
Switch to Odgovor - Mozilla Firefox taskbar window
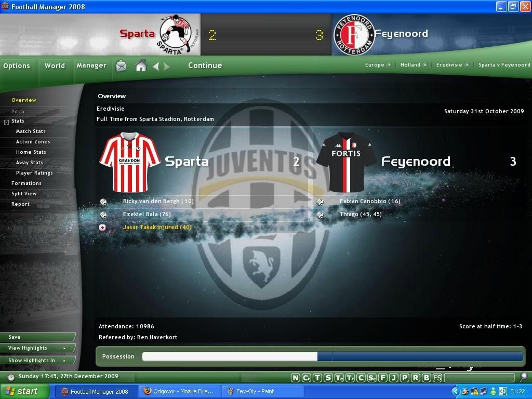click(x=180, y=392)
